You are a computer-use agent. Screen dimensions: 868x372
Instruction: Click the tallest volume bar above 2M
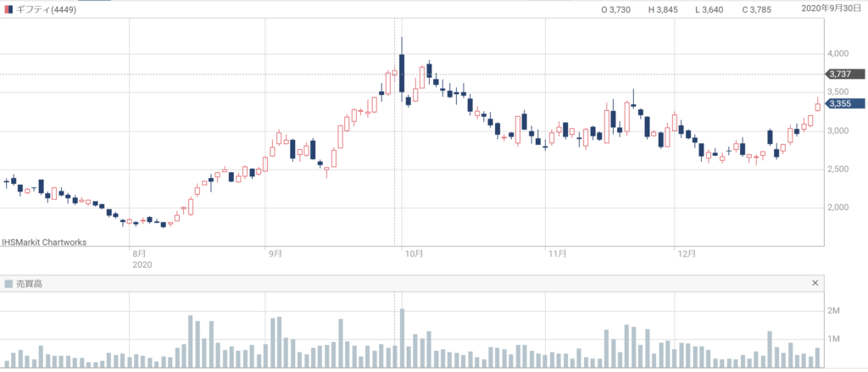(x=402, y=338)
